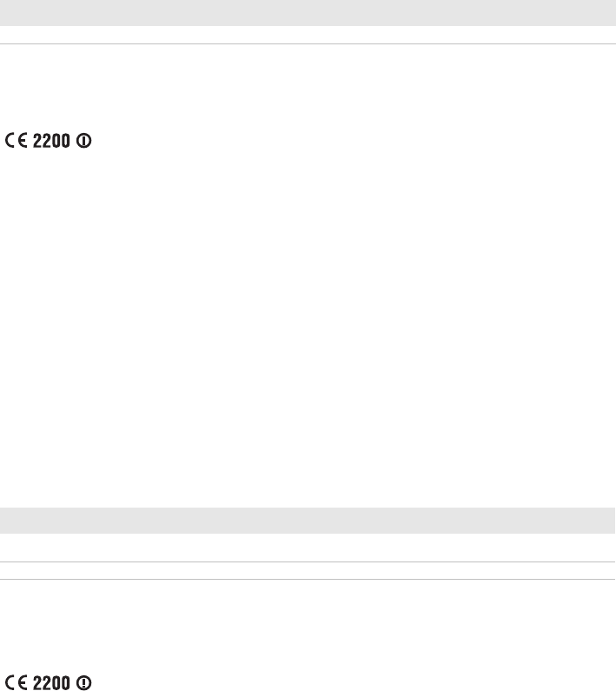Click the leading 2 in the second 2200
The width and height of the screenshot is (616, 691).
coord(37,682)
